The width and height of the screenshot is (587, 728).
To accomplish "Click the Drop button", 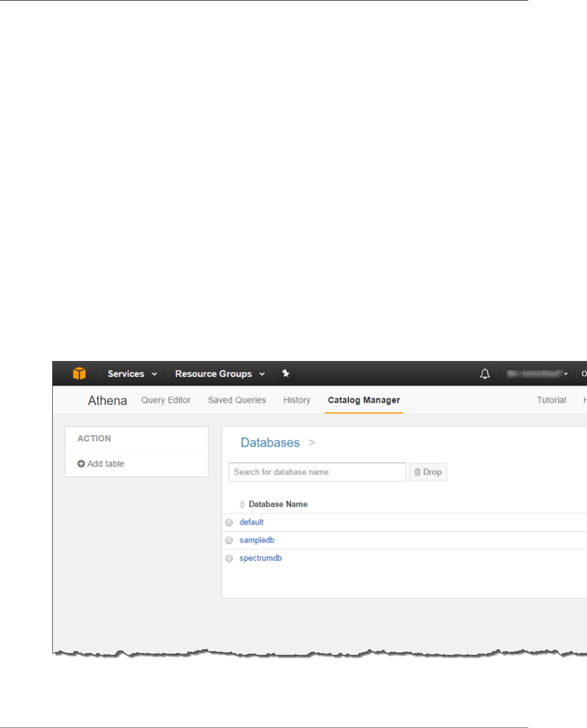I will [428, 472].
